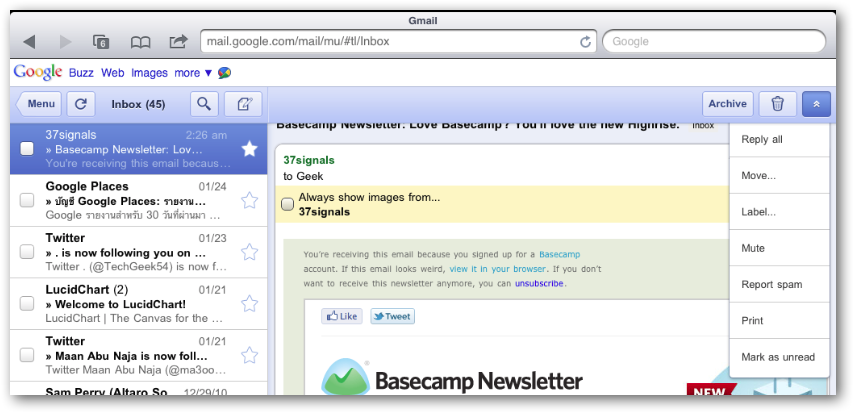The width and height of the screenshot is (854, 413).
Task: Click the Archive button
Action: click(728, 104)
